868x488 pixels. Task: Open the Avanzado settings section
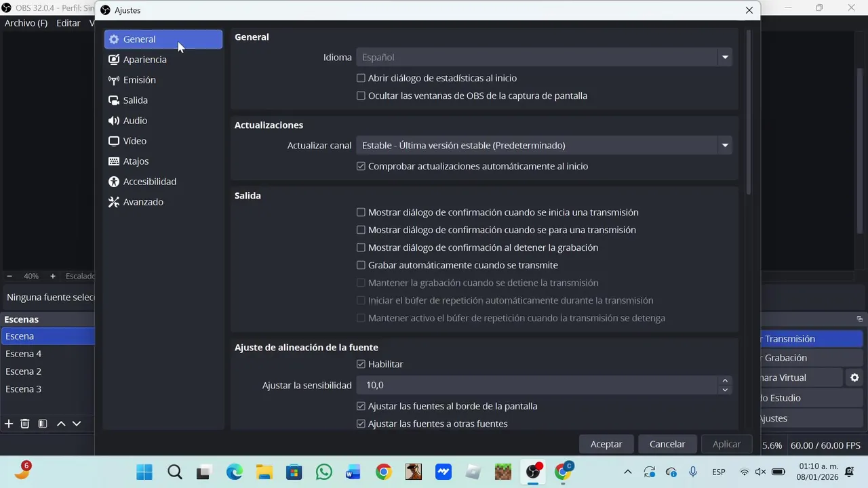[x=163, y=202]
